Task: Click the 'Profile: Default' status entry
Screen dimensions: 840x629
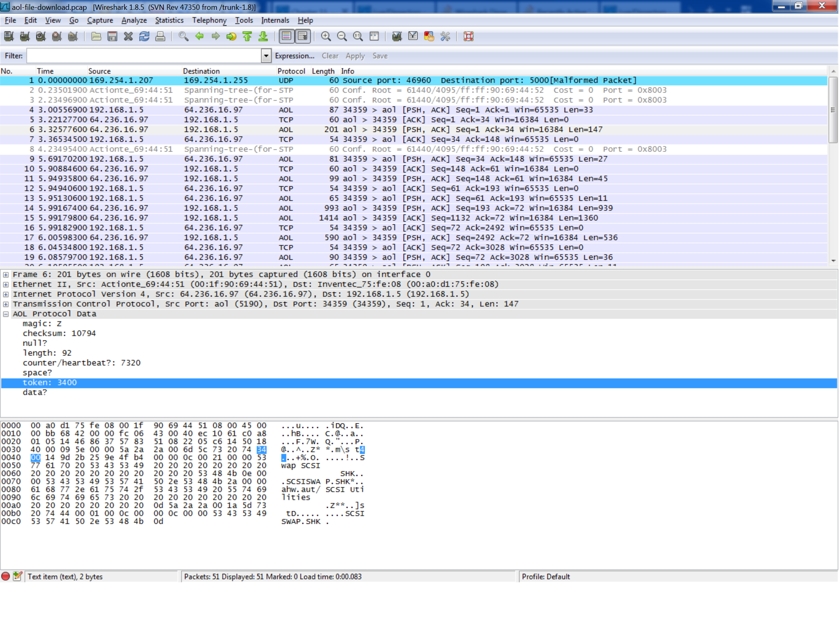Action: pyautogui.click(x=546, y=577)
